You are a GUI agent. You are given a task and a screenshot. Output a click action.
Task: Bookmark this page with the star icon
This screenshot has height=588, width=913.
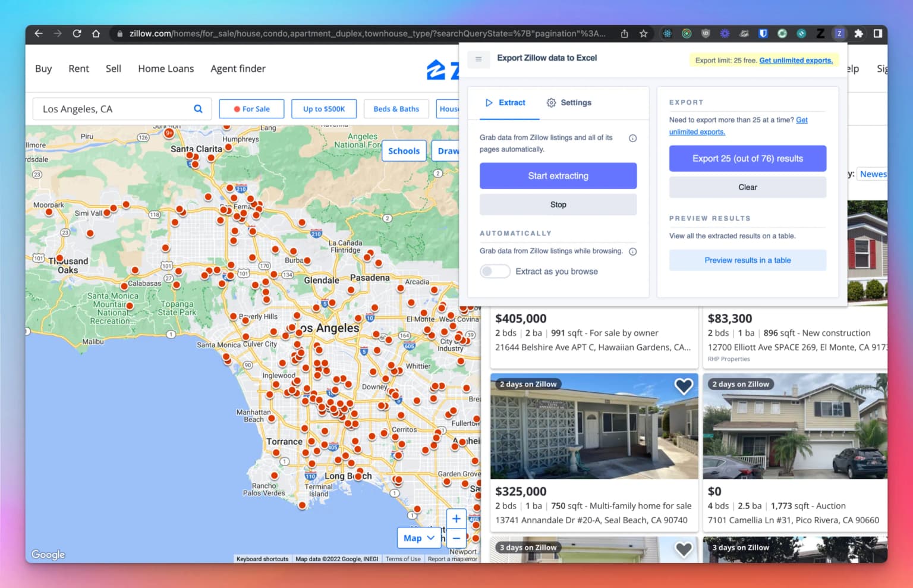pos(643,34)
